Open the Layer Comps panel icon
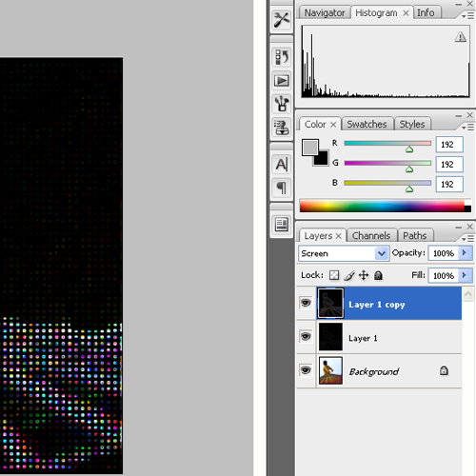476x476 pixels. click(x=281, y=225)
